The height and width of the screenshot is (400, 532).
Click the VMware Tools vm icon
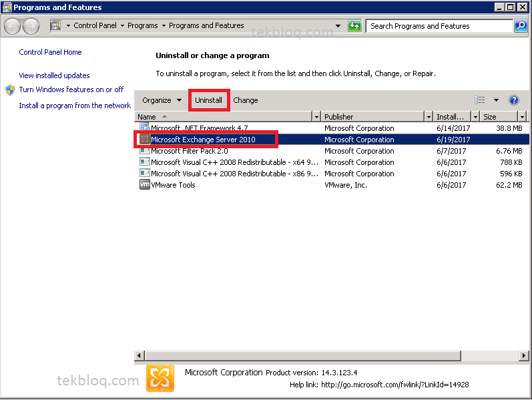click(x=145, y=185)
